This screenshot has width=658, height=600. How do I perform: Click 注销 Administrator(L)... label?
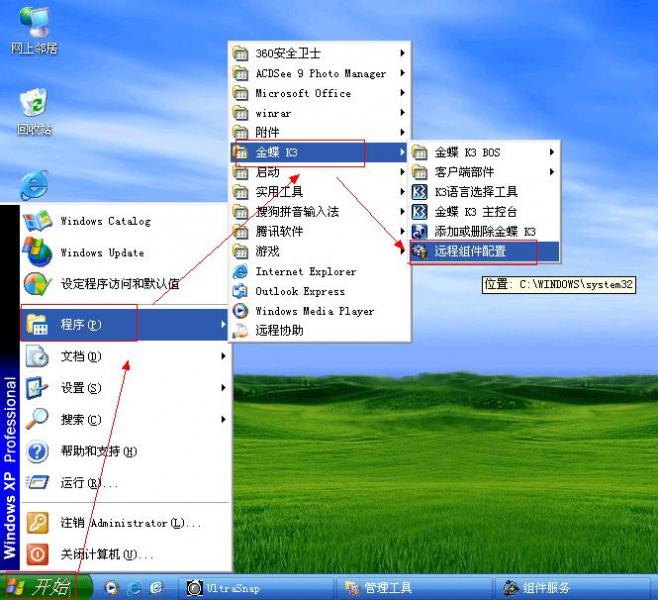131,523
